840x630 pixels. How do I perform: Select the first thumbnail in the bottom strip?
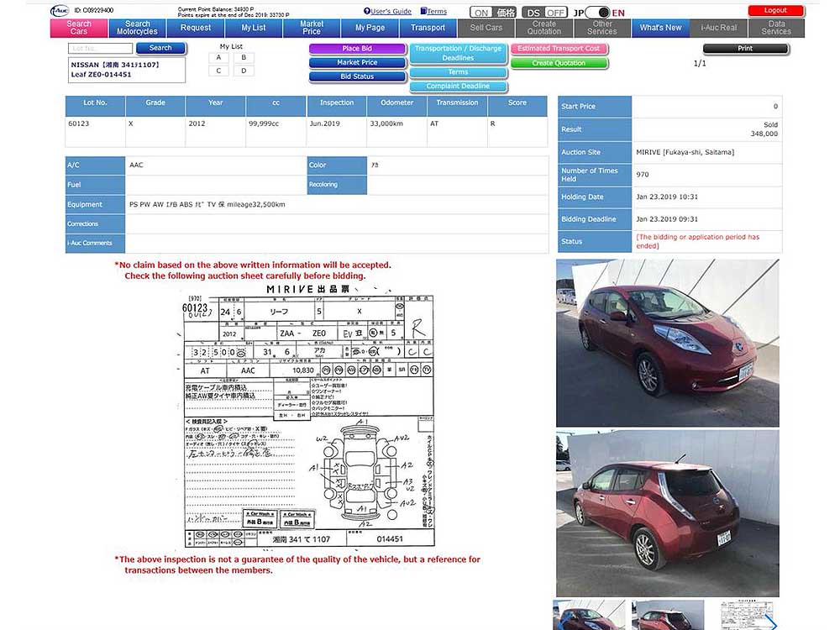click(x=589, y=615)
